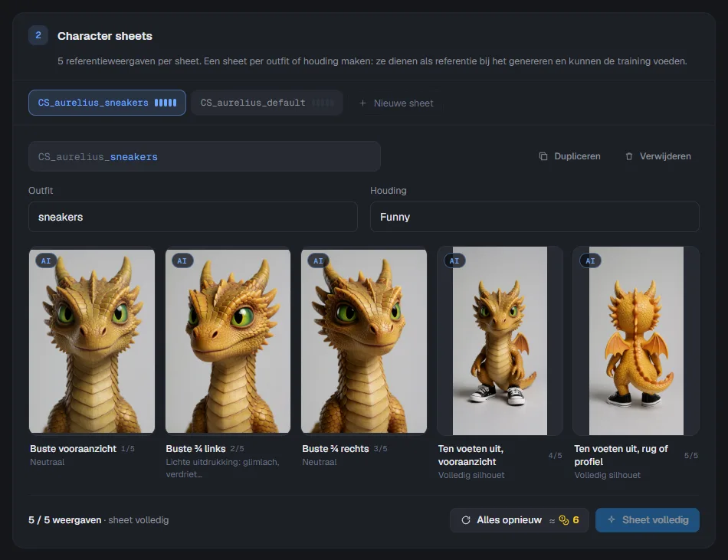Click the progress bars on the default tab
The image size is (728, 560).
[x=322, y=103]
